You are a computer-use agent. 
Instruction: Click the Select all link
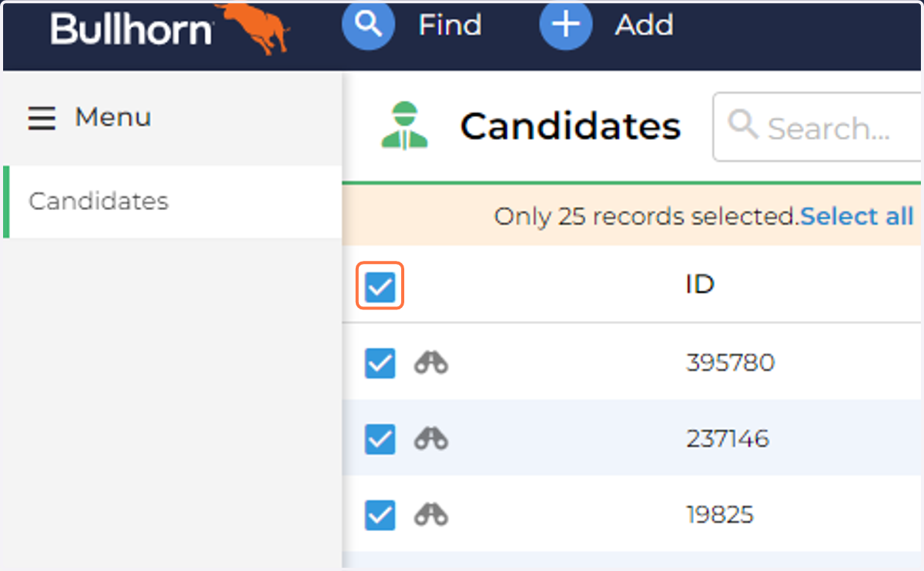(x=857, y=216)
